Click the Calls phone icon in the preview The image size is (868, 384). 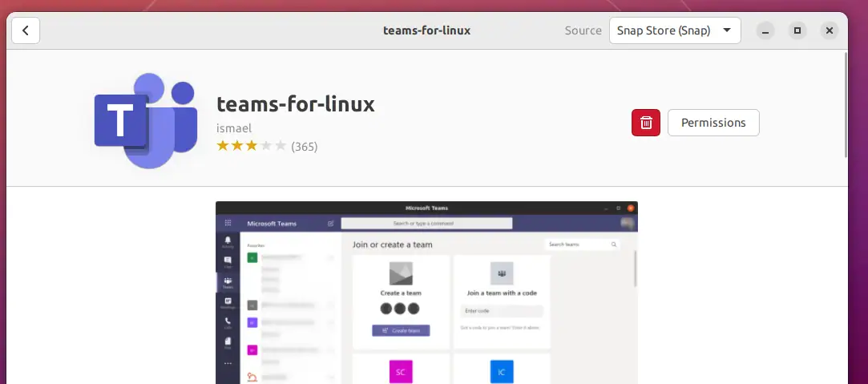(228, 321)
